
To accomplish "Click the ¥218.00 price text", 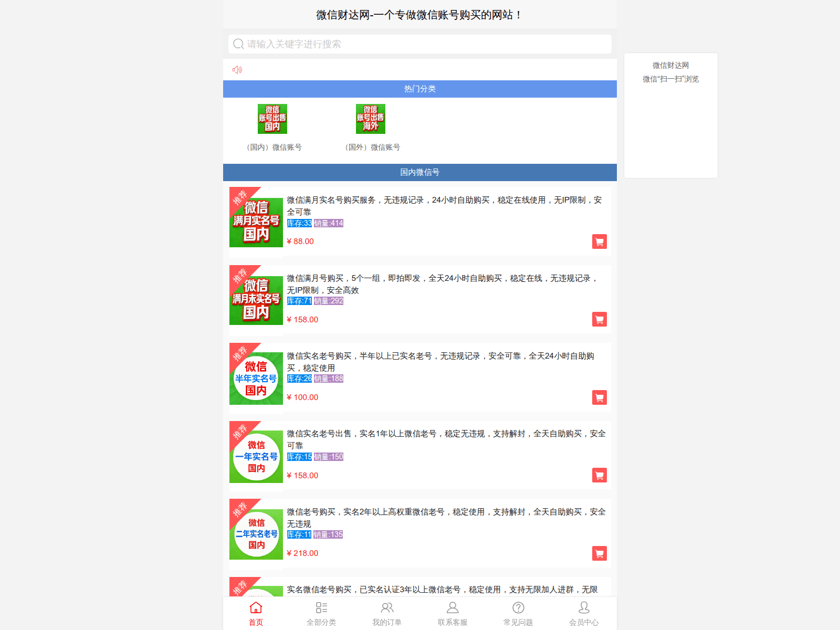I will point(302,553).
